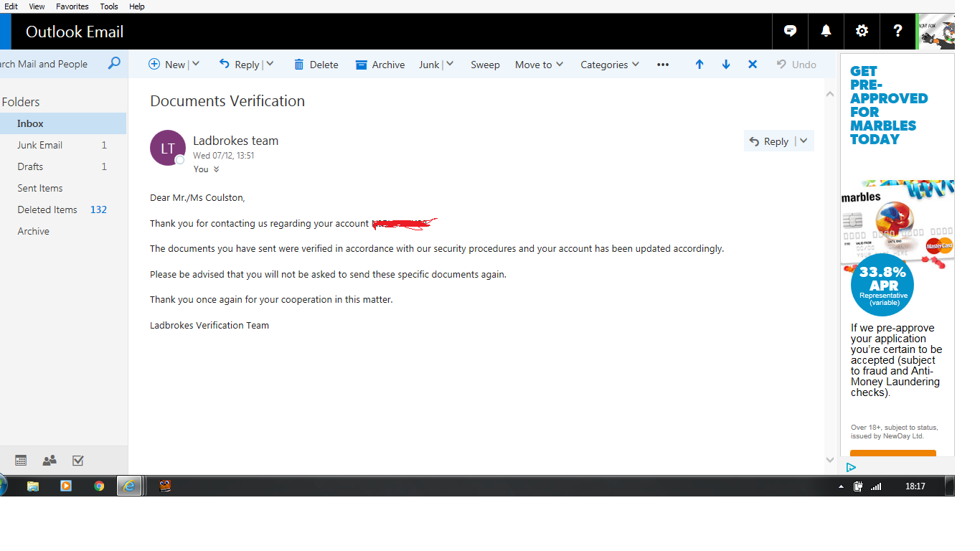This screenshot has height=551, width=980.
Task: Open the Edit menu
Action: click(x=11, y=6)
